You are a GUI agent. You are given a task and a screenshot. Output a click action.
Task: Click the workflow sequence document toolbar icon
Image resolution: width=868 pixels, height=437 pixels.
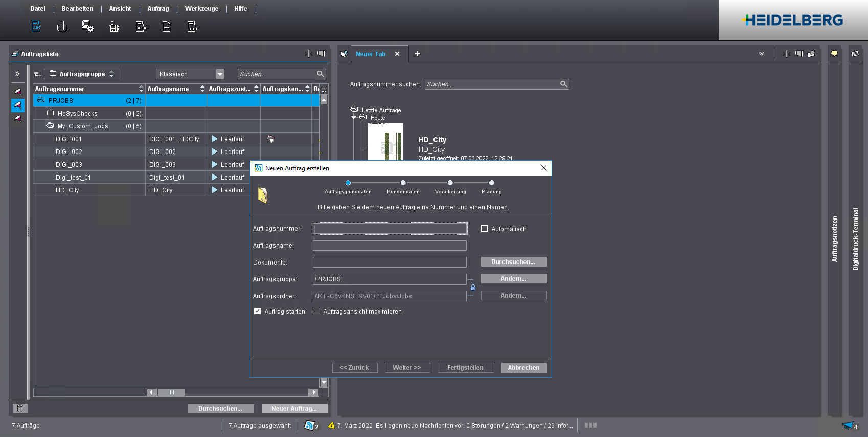192,27
